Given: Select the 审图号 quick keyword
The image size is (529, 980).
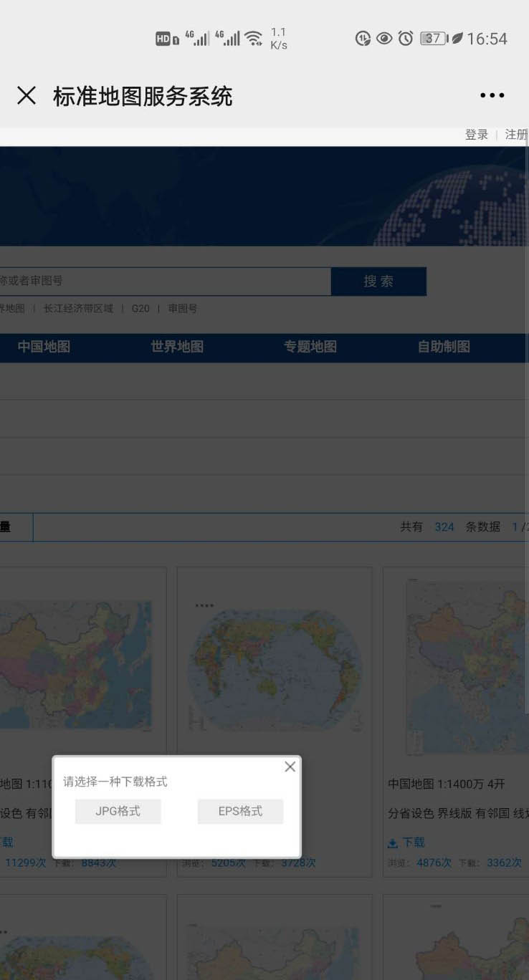Looking at the screenshot, I should [183, 309].
